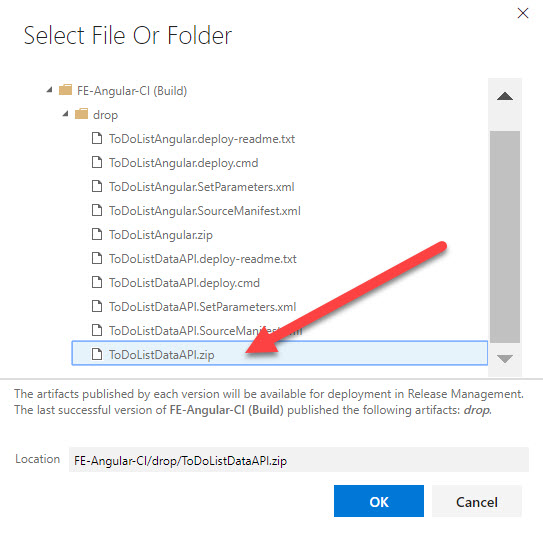Collapse the FE-Angular-CI (Build) tree node
This screenshot has height=534, width=543.
[50, 90]
